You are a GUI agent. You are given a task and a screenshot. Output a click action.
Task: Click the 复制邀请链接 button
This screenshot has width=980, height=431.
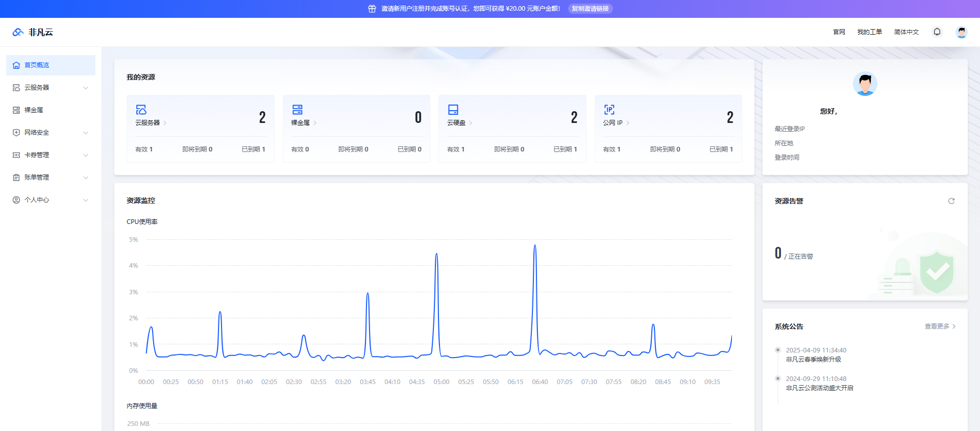[591, 9]
